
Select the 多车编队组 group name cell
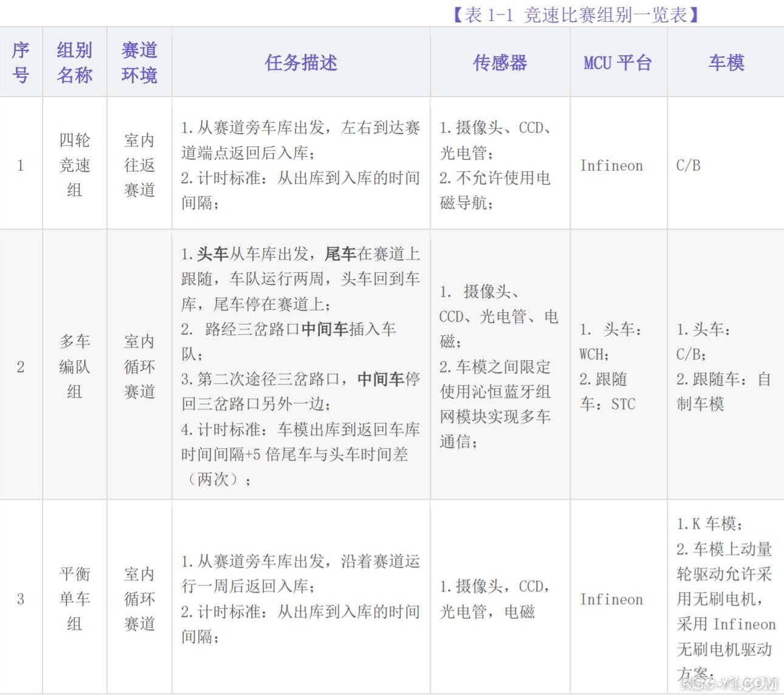[x=75, y=366]
